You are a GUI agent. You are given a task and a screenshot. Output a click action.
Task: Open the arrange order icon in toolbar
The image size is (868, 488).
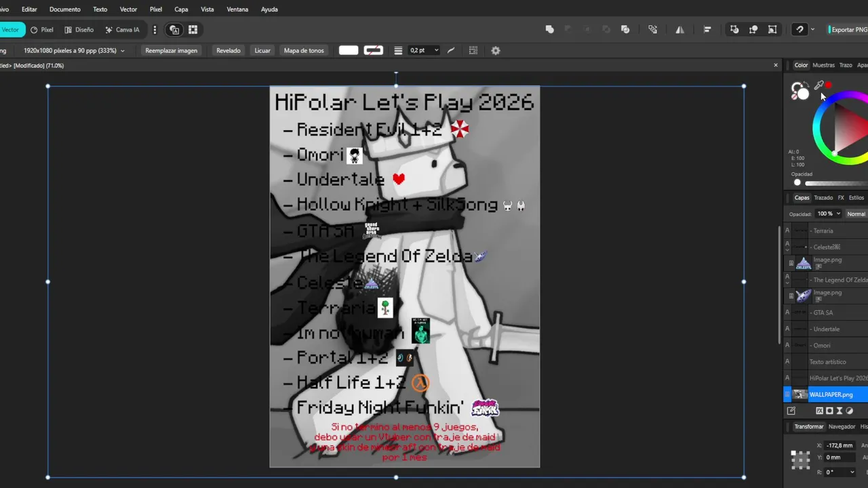pos(652,30)
